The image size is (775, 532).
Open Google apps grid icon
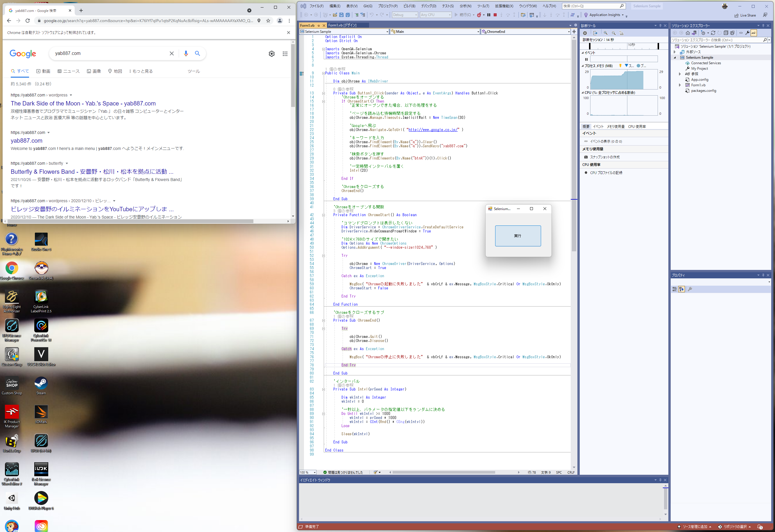point(285,54)
